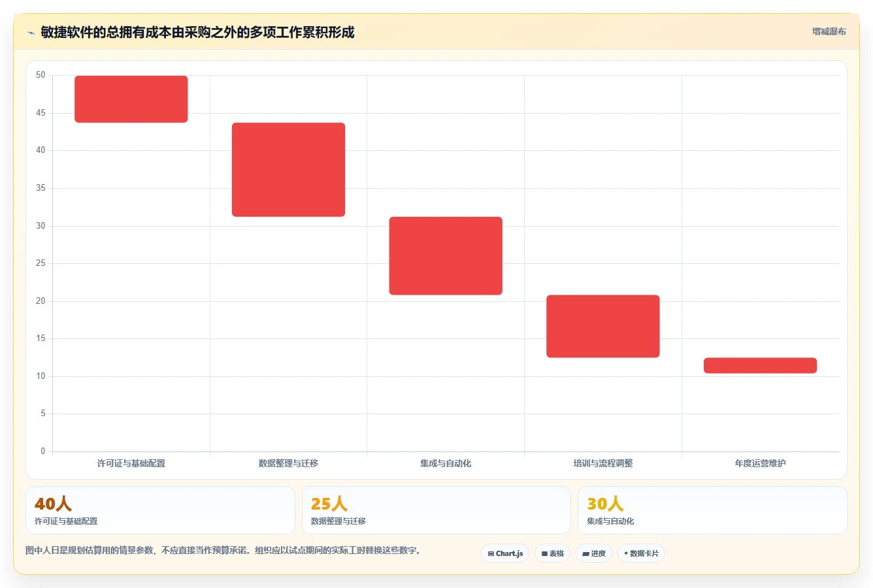The height and width of the screenshot is (588, 873).
Task: Click the red bar for 数据整理与迁移
Action: click(x=288, y=170)
